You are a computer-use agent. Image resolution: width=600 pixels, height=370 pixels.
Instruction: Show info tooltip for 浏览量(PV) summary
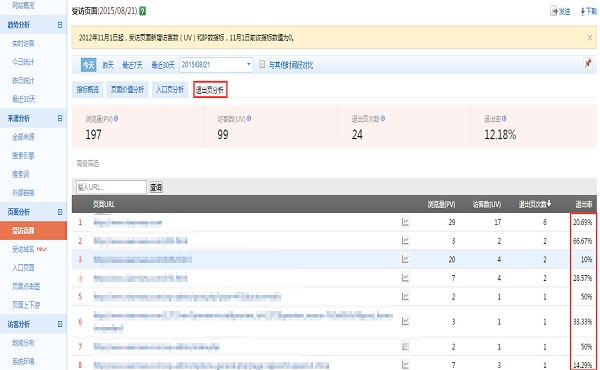[x=116, y=119]
